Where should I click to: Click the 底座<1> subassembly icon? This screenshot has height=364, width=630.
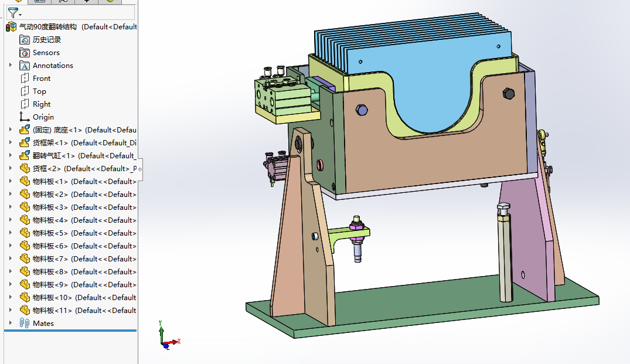[25, 130]
